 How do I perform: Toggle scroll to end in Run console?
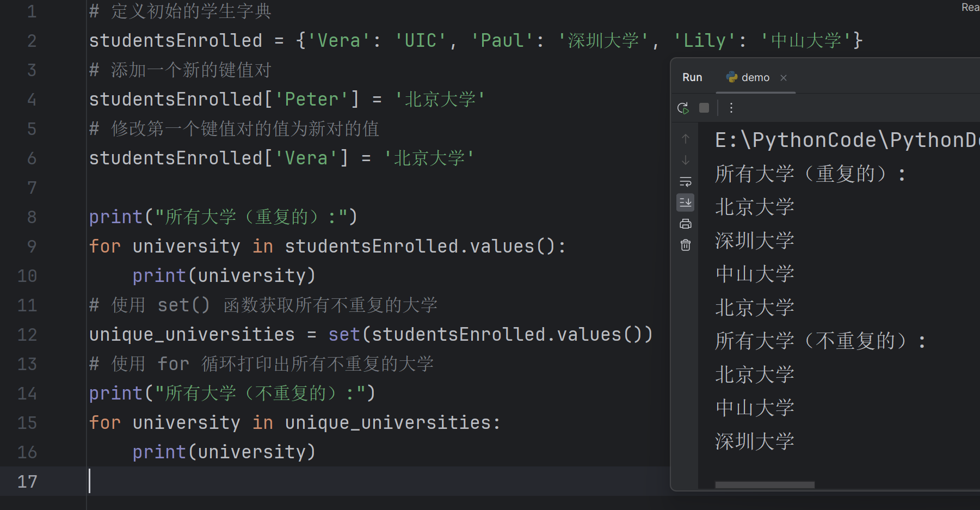pos(686,202)
